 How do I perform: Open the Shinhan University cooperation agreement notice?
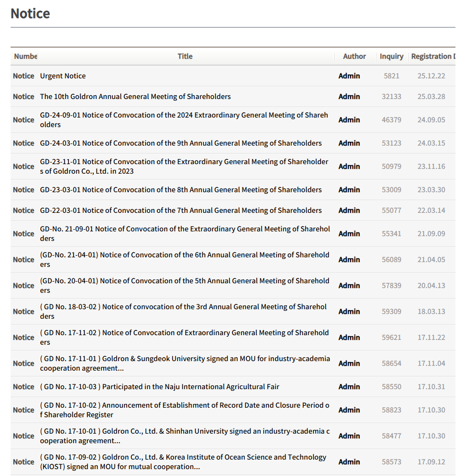click(x=185, y=436)
